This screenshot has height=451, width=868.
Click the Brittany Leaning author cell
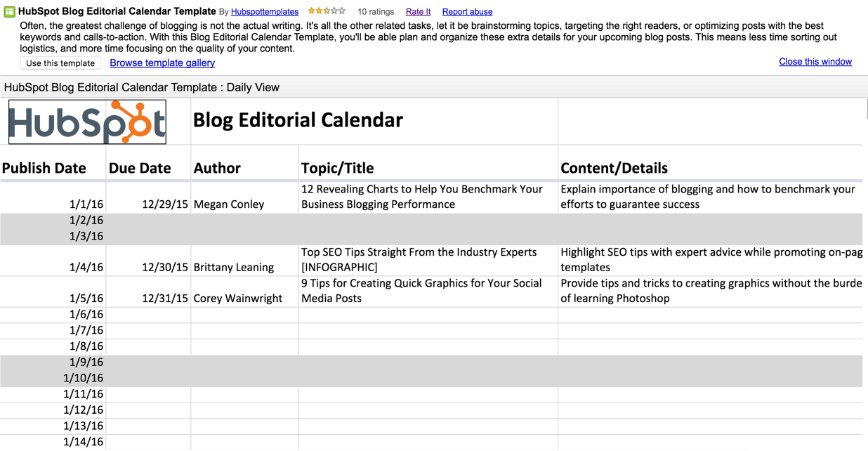point(234,268)
